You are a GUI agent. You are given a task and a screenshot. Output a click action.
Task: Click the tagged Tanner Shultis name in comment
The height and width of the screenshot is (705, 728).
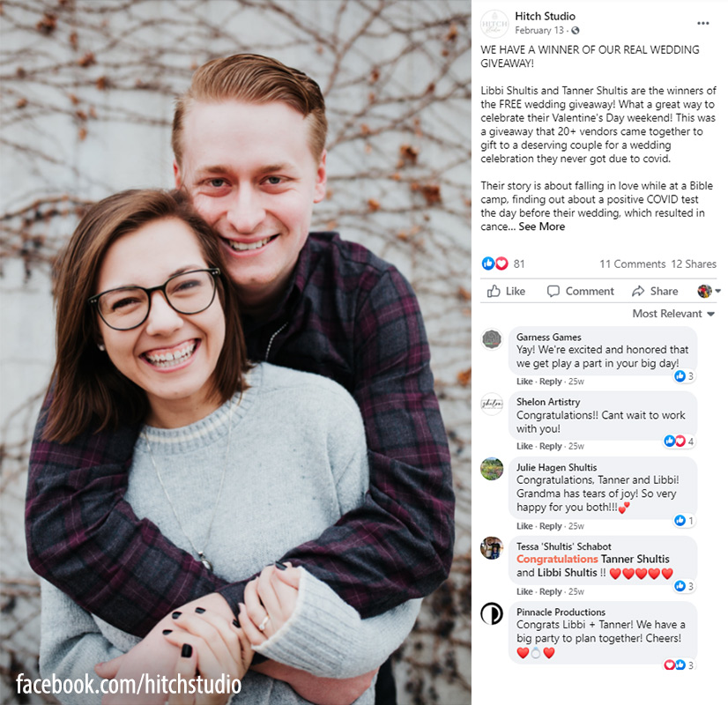coord(635,559)
